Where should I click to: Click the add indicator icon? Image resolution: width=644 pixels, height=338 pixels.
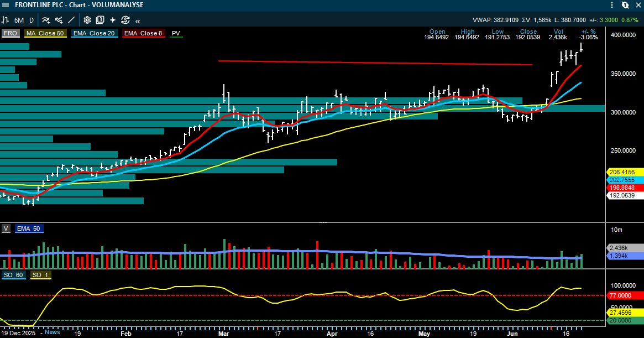pyautogui.click(x=46, y=20)
